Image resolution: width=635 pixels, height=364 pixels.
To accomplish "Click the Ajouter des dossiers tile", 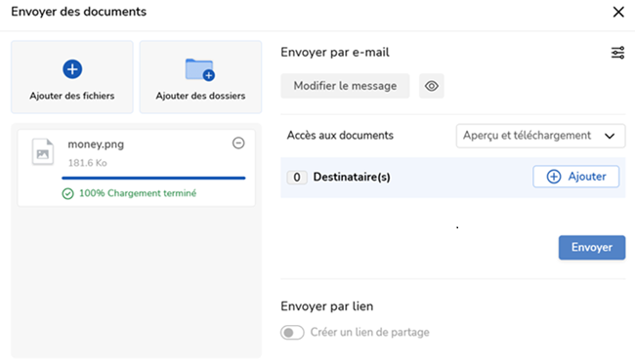I will pyautogui.click(x=200, y=77).
